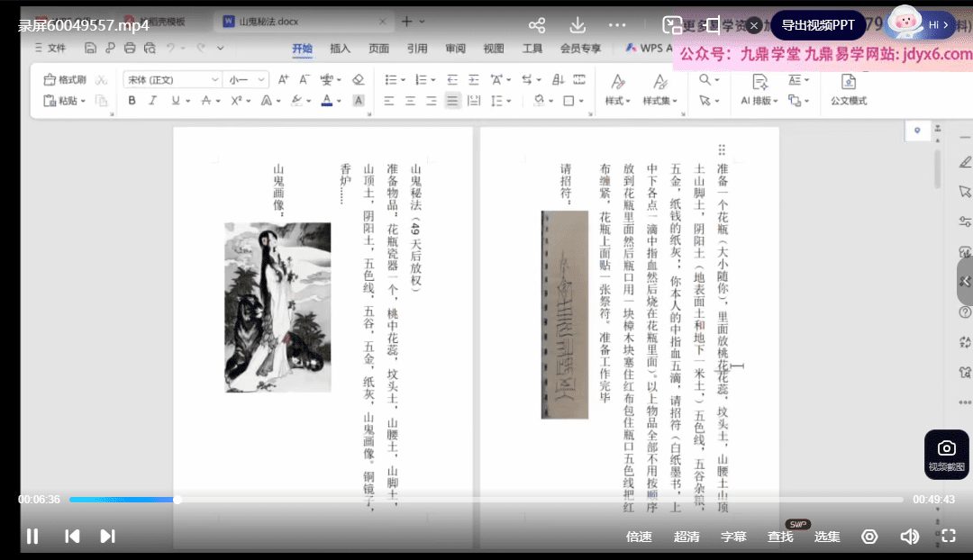Open the more options ellipsis in player header
973x560 pixels.
(x=617, y=25)
